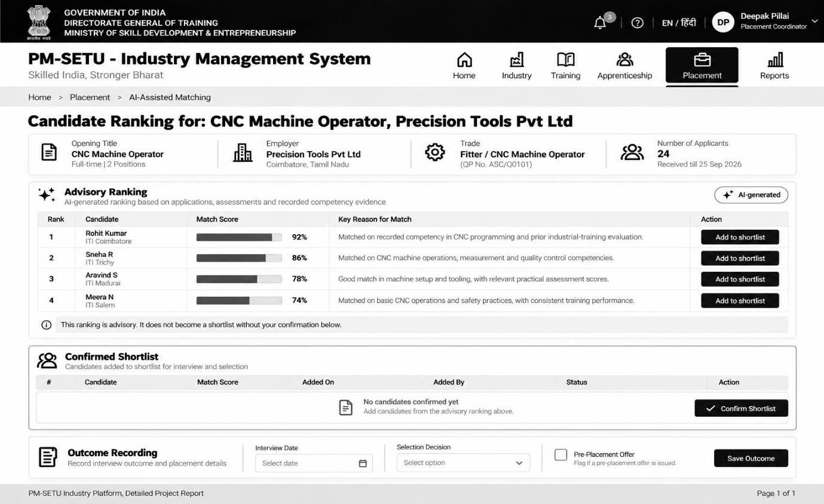Open the Training navigation tab
This screenshot has width=824, height=504.
tap(565, 66)
